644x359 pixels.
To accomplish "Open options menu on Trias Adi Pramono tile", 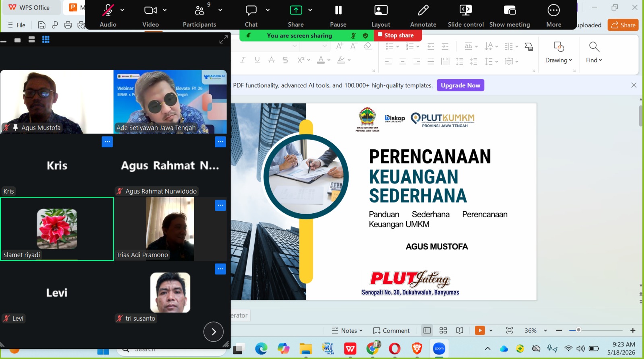I will point(220,205).
